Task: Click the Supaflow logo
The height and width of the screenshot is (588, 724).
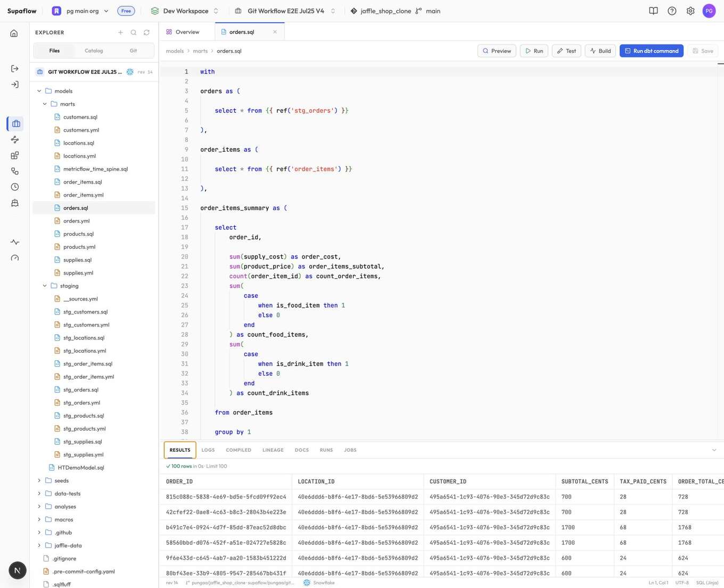Action: (22, 11)
